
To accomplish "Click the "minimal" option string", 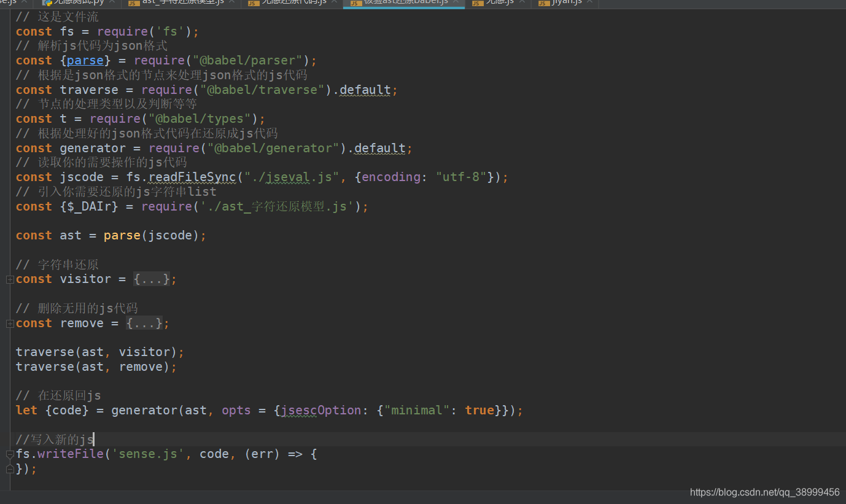I will coord(417,410).
